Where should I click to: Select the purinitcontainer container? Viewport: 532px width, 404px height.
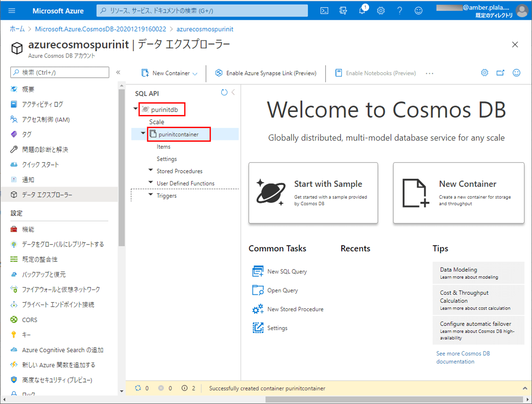(178, 134)
